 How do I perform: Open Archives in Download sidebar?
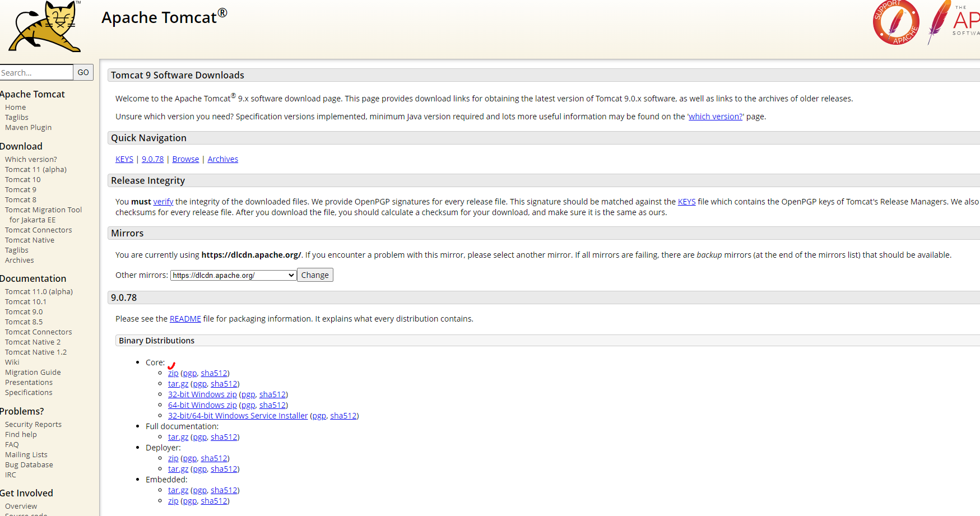20,261
